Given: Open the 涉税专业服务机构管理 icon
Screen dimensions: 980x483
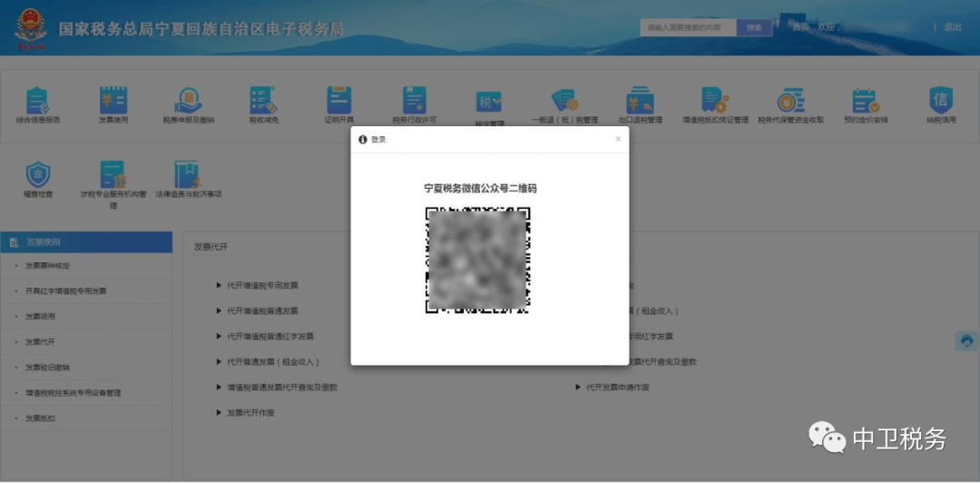Looking at the screenshot, I should pos(113,174).
